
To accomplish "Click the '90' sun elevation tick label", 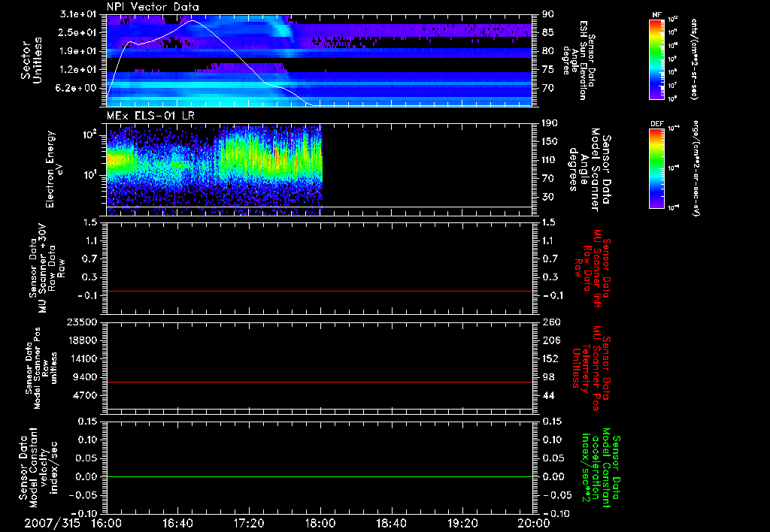I will (548, 14).
